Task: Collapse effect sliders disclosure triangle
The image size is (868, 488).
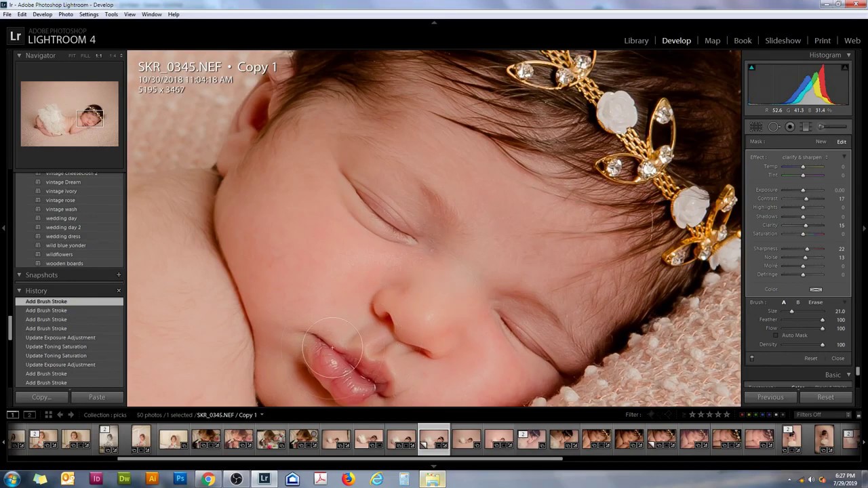Action: click(844, 157)
